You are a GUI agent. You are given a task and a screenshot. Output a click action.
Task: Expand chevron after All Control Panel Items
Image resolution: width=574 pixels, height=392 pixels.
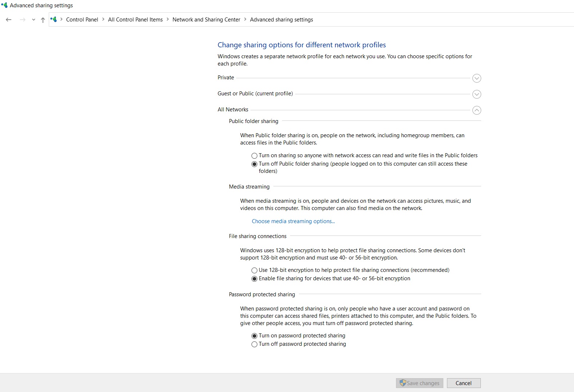point(168,20)
